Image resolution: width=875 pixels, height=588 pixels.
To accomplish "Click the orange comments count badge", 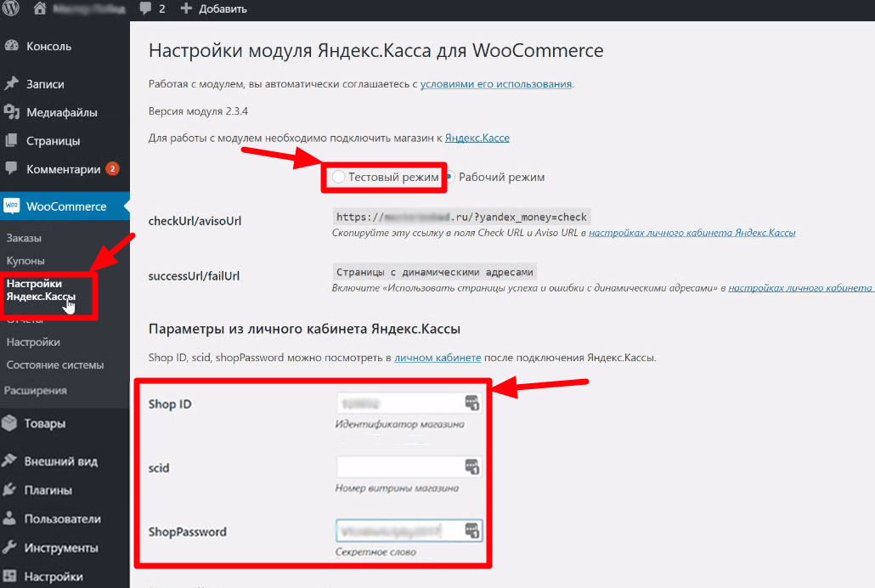I will (112, 168).
